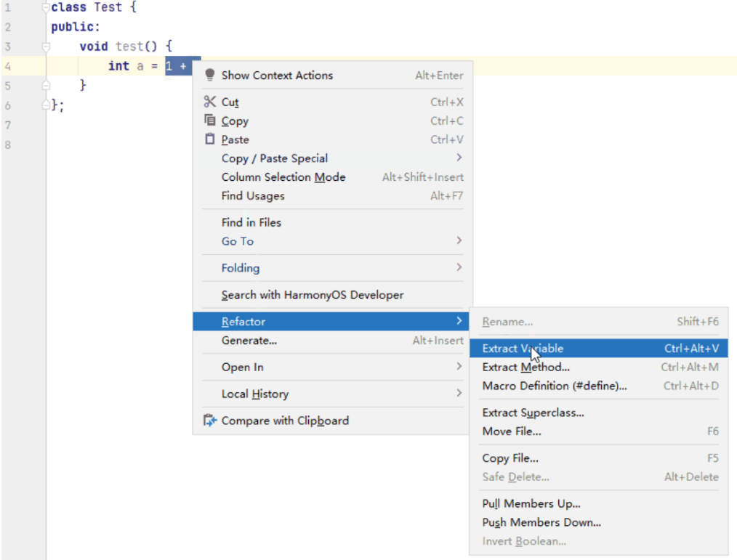Image resolution: width=737 pixels, height=560 pixels.
Task: Click the Compare with Clipboard icon
Action: 210,421
